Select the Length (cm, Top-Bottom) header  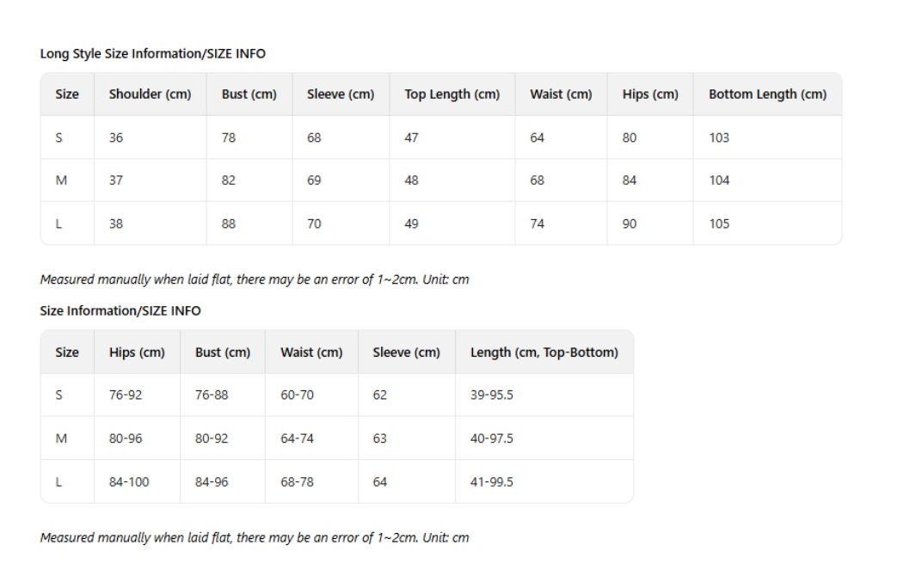(544, 352)
